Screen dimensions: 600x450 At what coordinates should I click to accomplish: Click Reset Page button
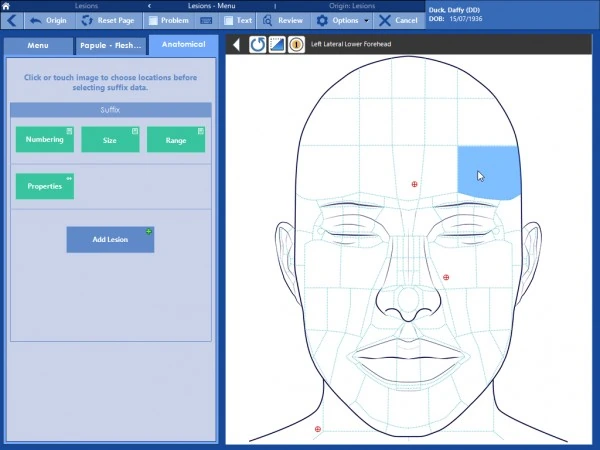(109, 20)
